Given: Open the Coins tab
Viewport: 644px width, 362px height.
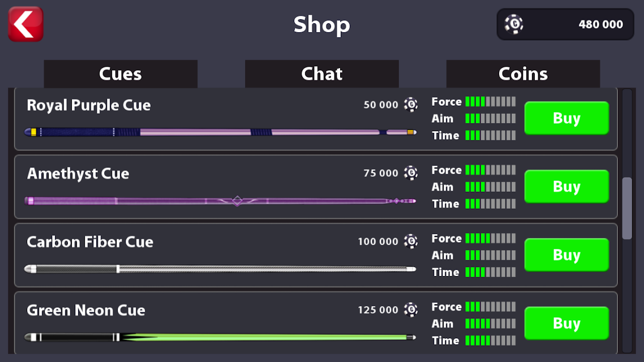Looking at the screenshot, I should (523, 74).
